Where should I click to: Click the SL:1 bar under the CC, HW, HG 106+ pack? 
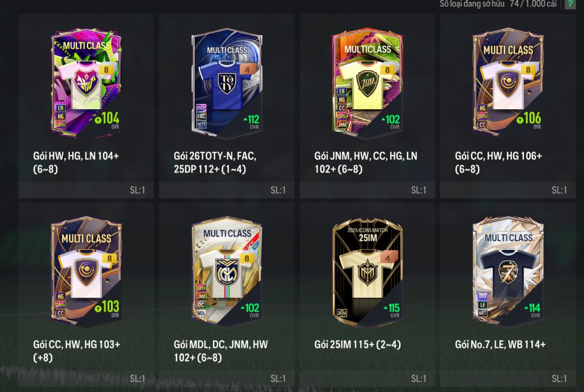[508, 190]
